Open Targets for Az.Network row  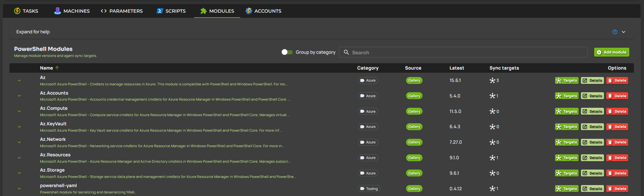coord(567,142)
